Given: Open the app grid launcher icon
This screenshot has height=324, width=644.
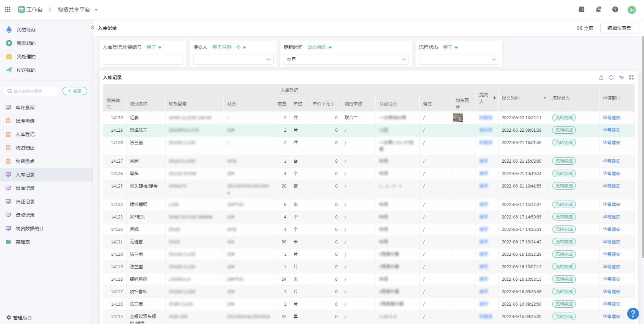Looking at the screenshot, I should click(8, 9).
